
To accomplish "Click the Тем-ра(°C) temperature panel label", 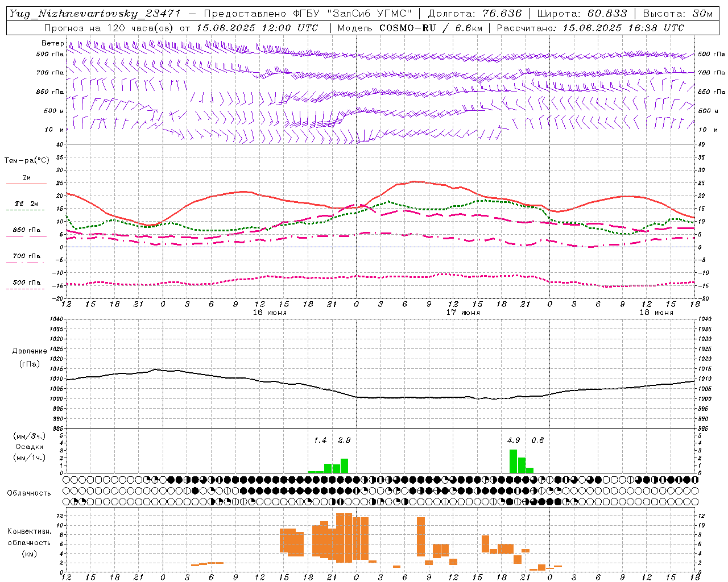I will (x=27, y=161).
